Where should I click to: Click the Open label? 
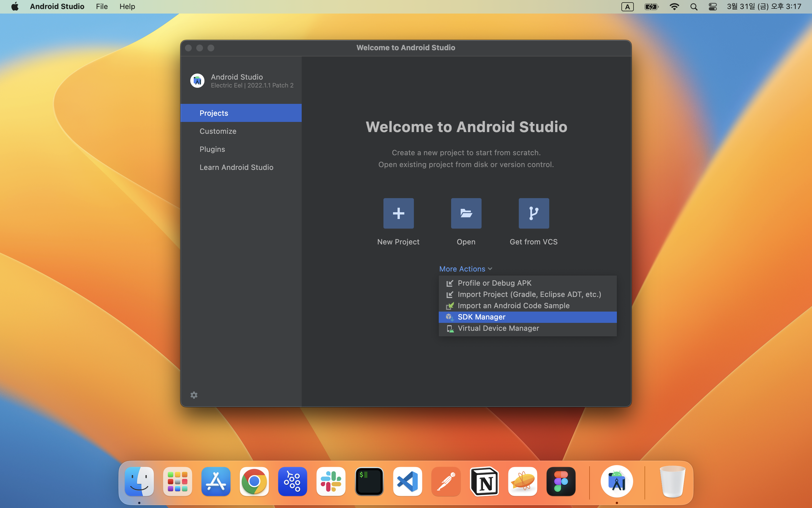(x=466, y=242)
